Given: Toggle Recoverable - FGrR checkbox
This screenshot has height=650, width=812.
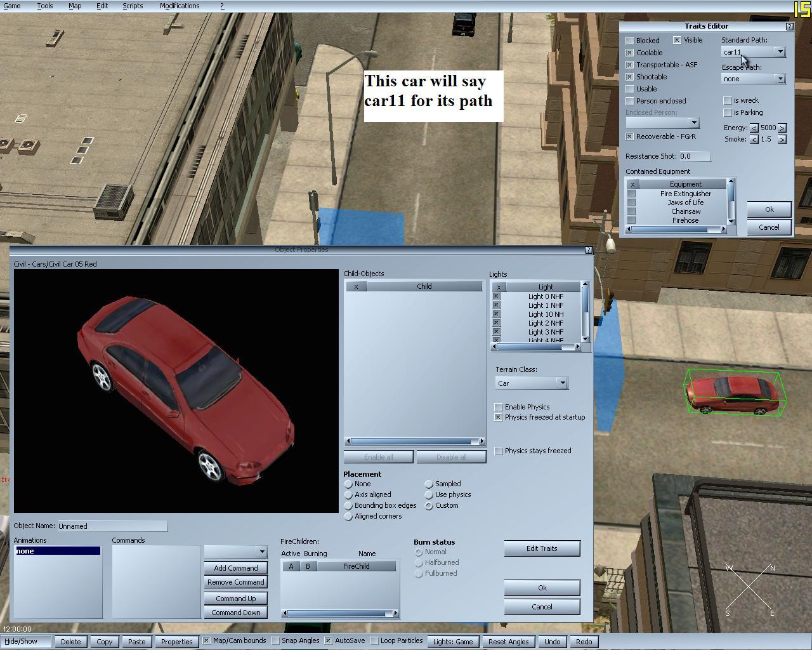Looking at the screenshot, I should pyautogui.click(x=629, y=136).
